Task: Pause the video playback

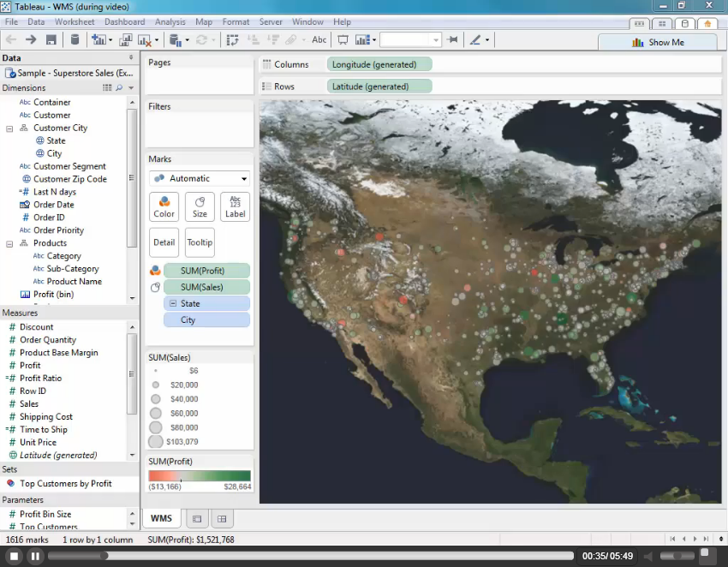Action: 35,556
